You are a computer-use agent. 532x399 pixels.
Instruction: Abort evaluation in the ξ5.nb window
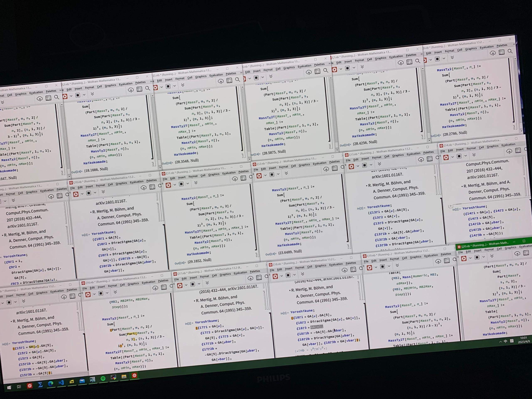[x=168, y=86]
